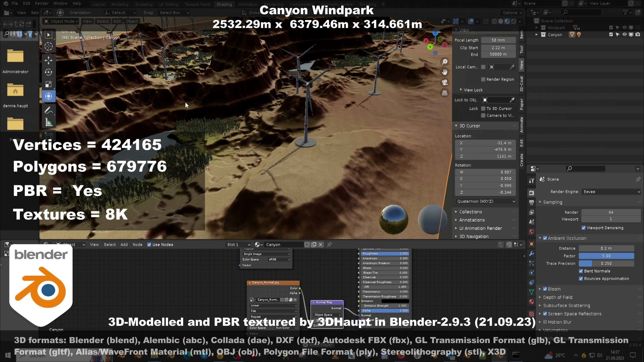644x362 pixels.
Task: Pin the node editor material
Action: click(330, 245)
